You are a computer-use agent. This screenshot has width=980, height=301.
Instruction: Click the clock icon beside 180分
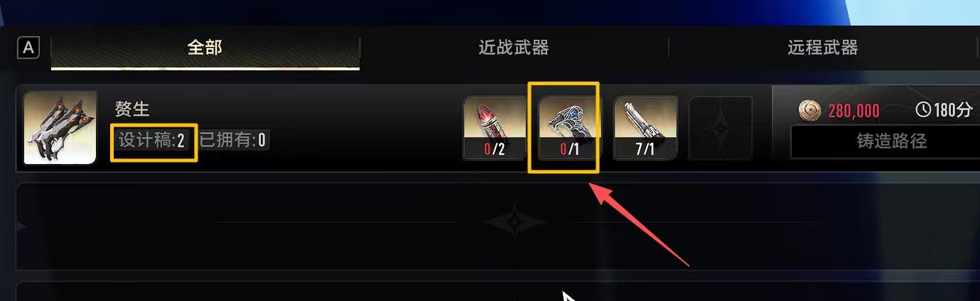pyautogui.click(x=924, y=110)
